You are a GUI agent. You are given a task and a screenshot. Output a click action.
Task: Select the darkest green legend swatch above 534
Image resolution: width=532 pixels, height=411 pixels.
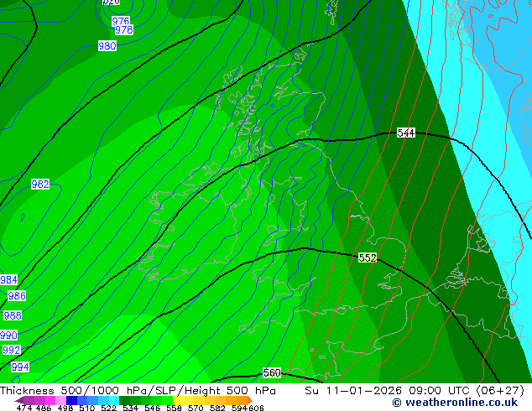(124, 400)
